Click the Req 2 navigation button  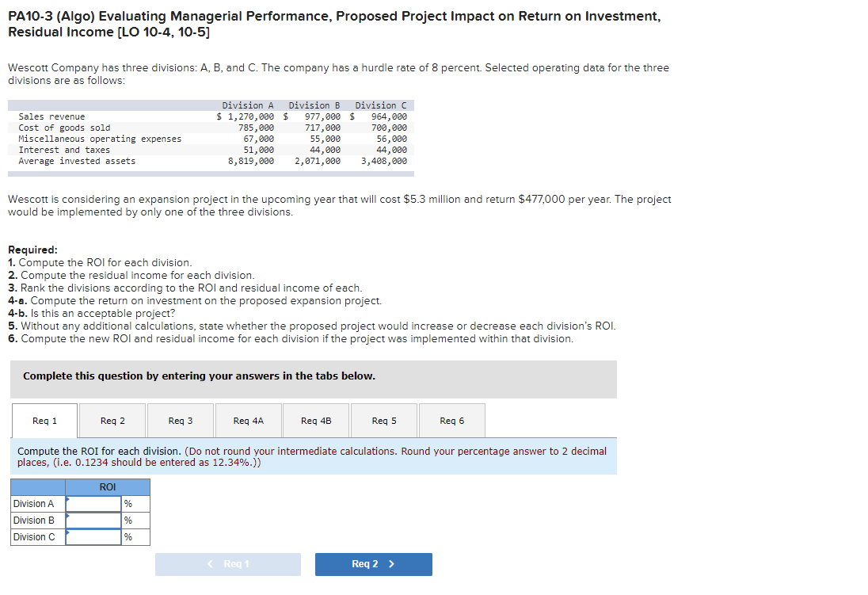(373, 564)
